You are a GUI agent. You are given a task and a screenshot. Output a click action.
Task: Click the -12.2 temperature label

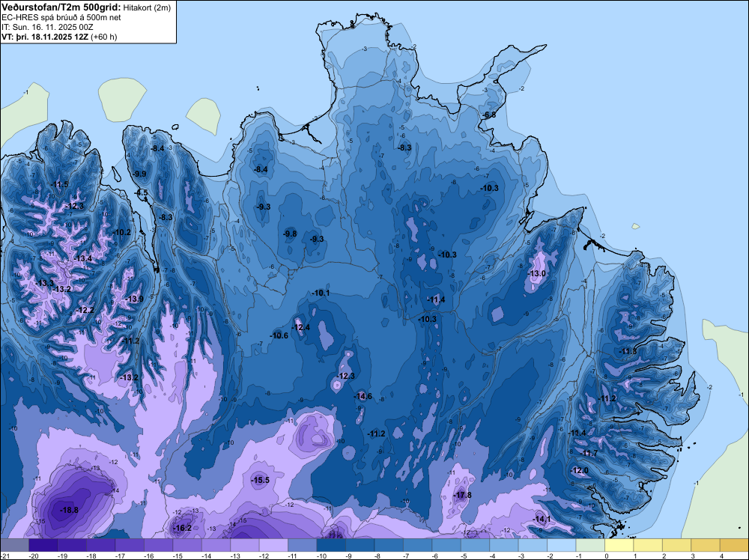pos(85,310)
